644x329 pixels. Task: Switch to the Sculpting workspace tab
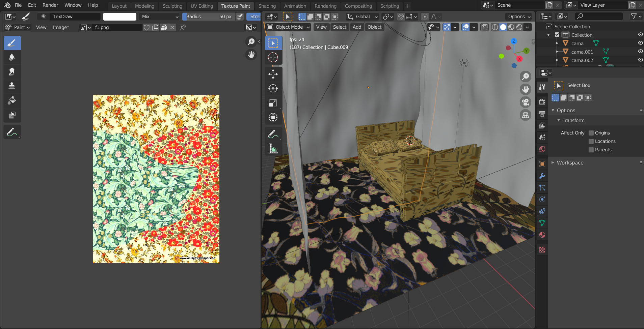pyautogui.click(x=172, y=6)
